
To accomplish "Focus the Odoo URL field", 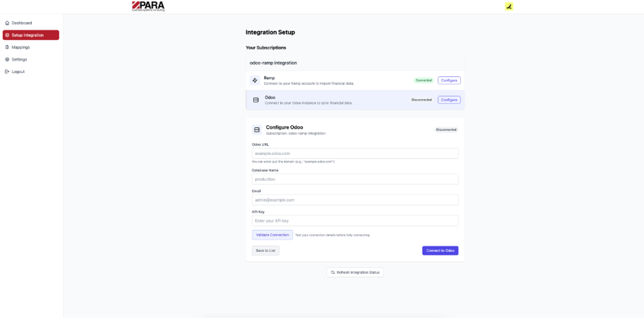I will [x=355, y=153].
